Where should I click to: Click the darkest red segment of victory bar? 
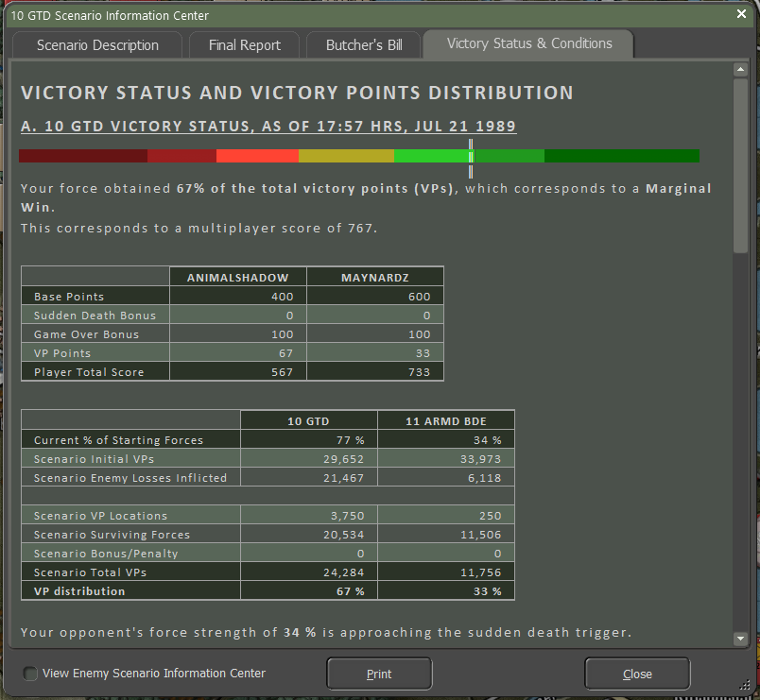click(83, 156)
